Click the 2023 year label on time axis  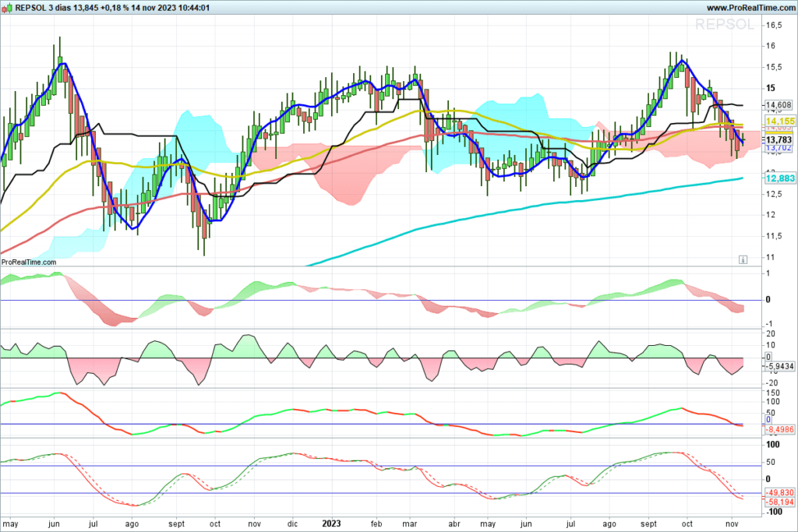pos(332,523)
